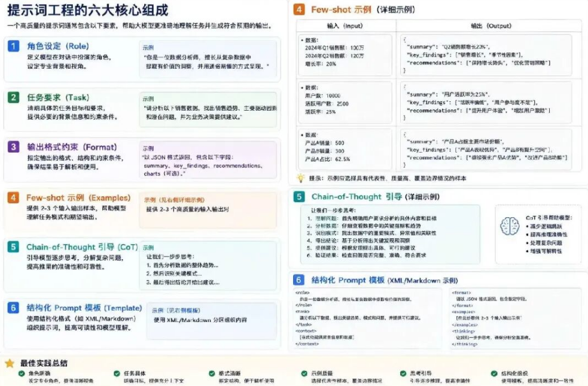Click the text 提供 2-3 个高质量的输入输出对
This screenshot has height=386, width=588.
point(187,209)
